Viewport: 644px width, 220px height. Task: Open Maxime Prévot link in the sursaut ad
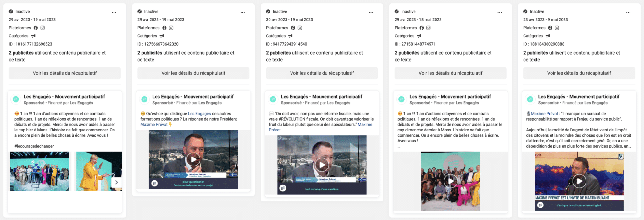(545, 114)
